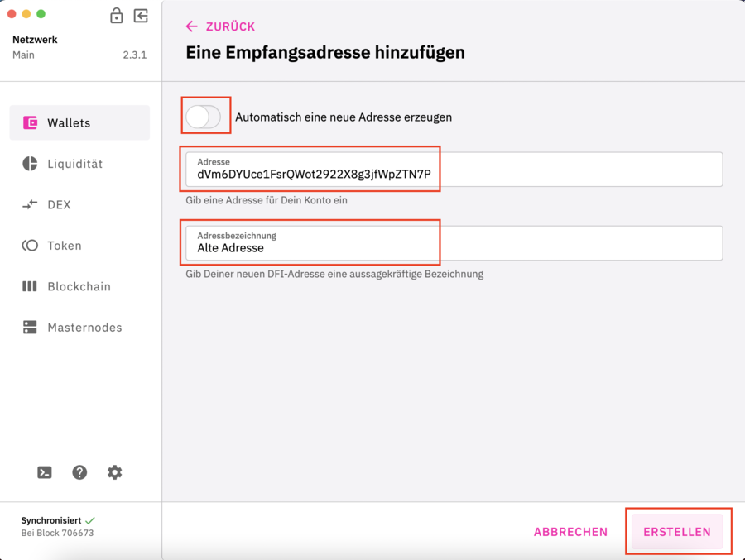Click the Blockchain blocks icon
745x560 pixels.
[31, 286]
